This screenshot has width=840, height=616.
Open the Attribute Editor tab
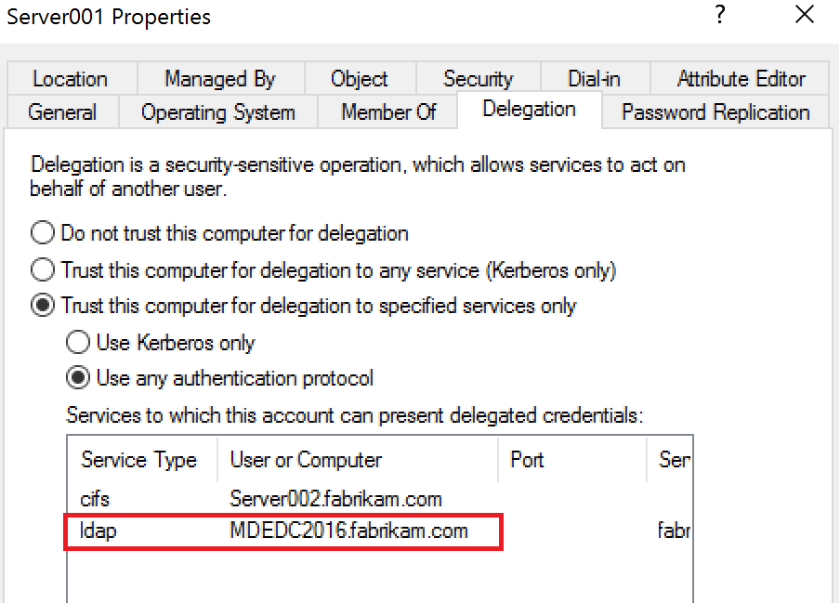point(741,79)
